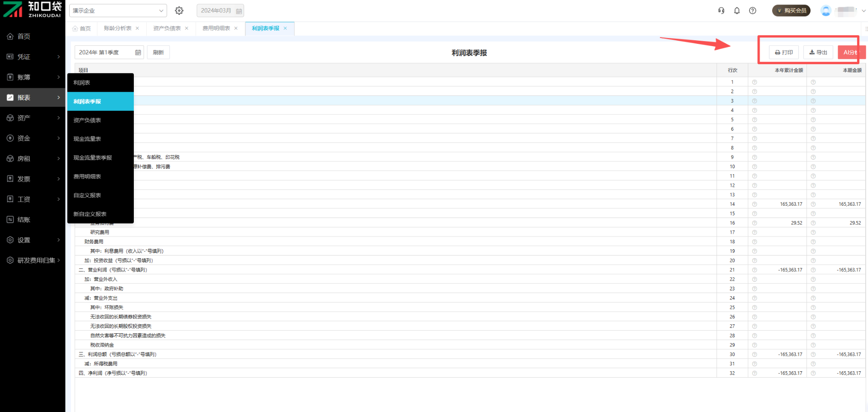Open the notification bell

point(737,10)
